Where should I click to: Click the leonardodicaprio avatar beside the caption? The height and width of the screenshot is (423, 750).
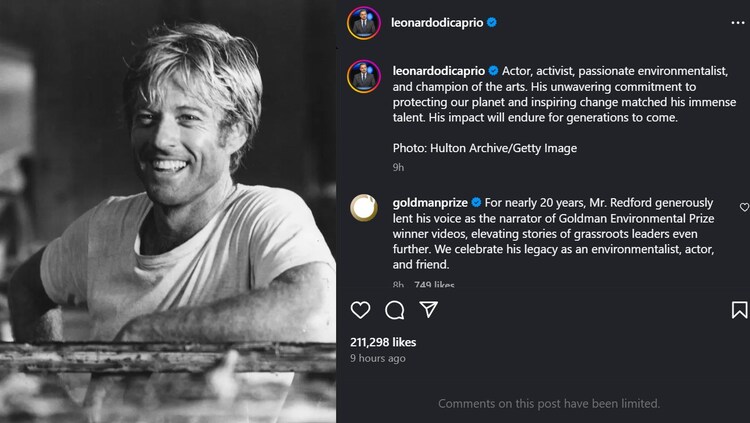click(x=362, y=76)
